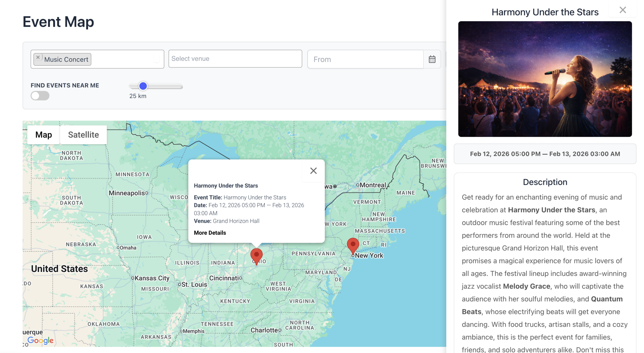Close the map info popup
The image size is (644, 353).
pyautogui.click(x=313, y=171)
